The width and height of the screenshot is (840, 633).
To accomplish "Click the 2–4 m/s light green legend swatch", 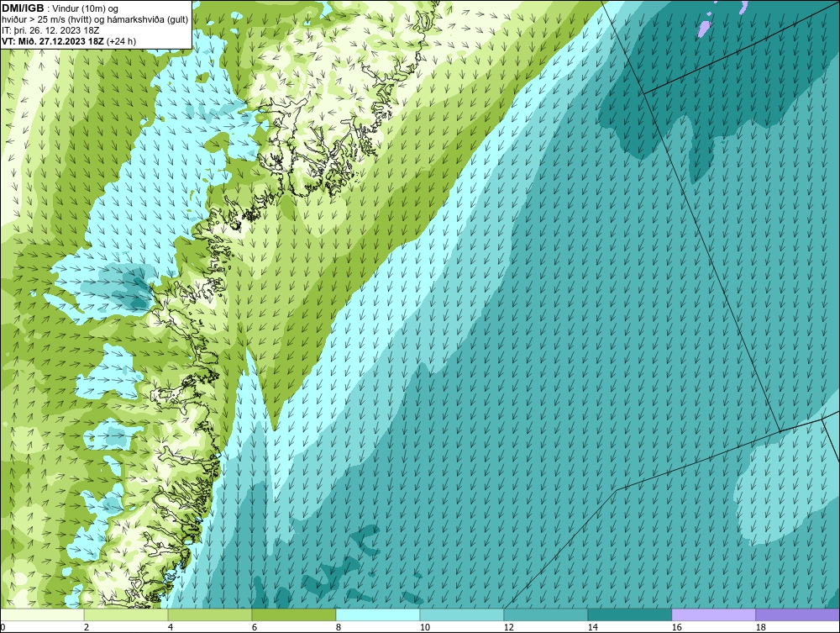I will tap(126, 615).
